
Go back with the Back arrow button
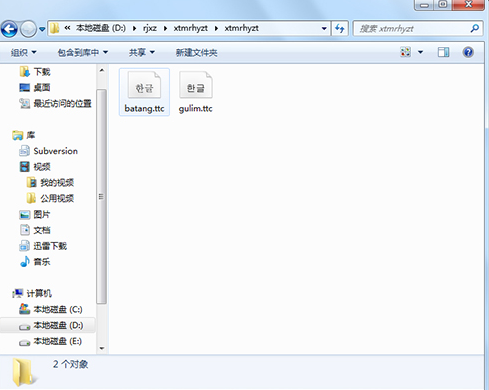click(9, 29)
